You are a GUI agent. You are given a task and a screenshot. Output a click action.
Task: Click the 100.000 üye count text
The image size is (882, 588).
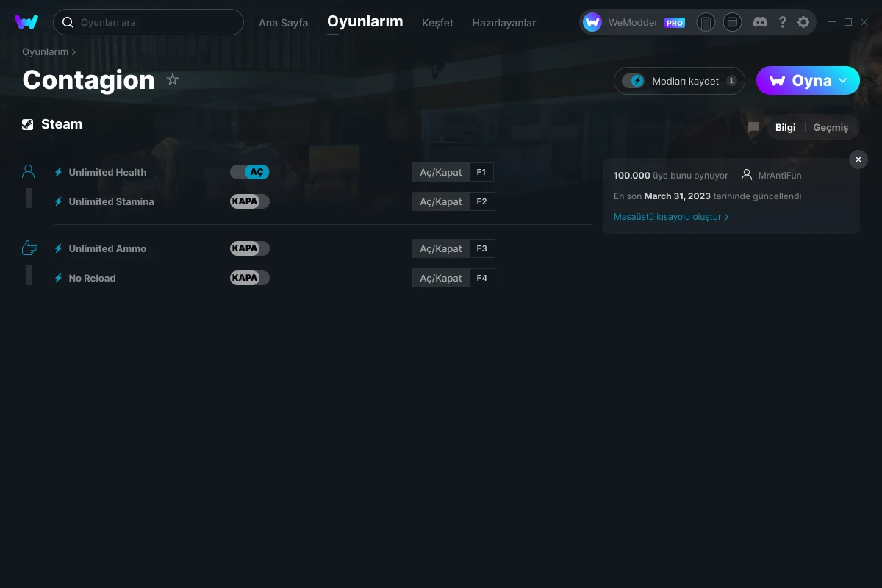coord(671,176)
